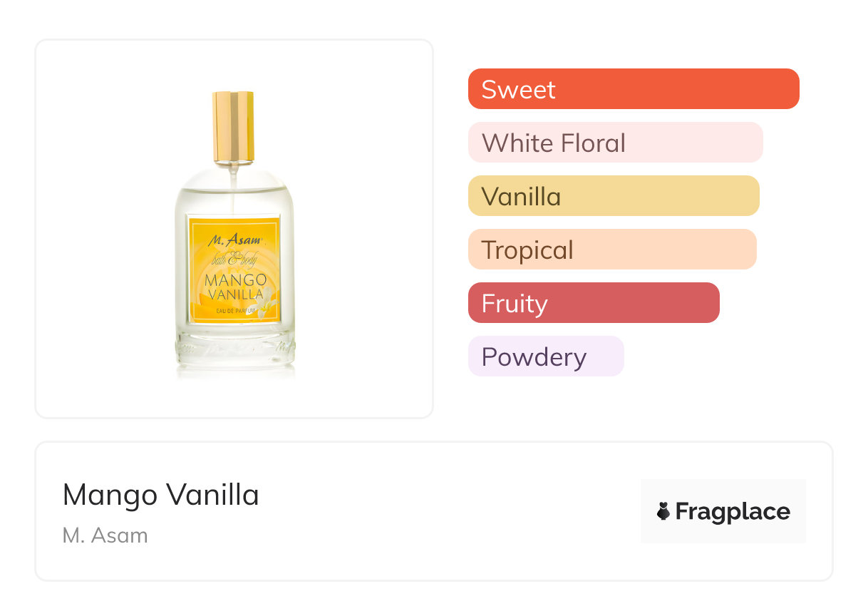The image size is (868, 616).
Task: Click the Fragplace wordmark text
Action: [733, 512]
